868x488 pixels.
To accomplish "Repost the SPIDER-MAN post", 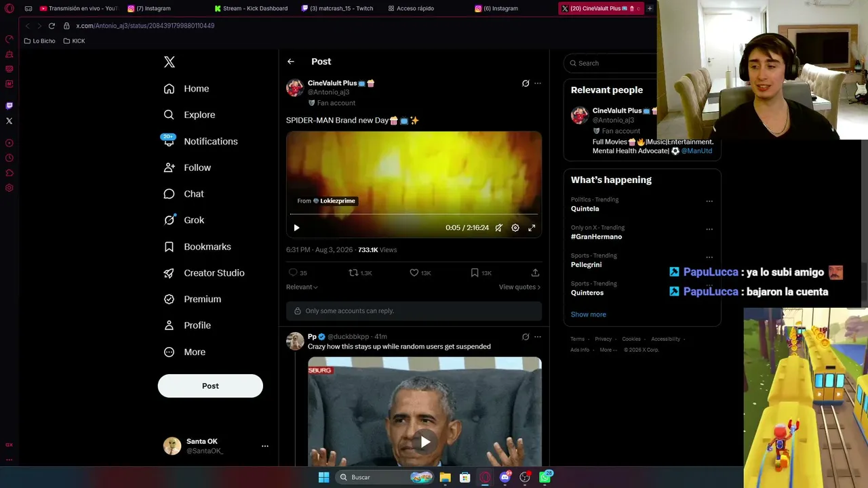I will (x=353, y=272).
